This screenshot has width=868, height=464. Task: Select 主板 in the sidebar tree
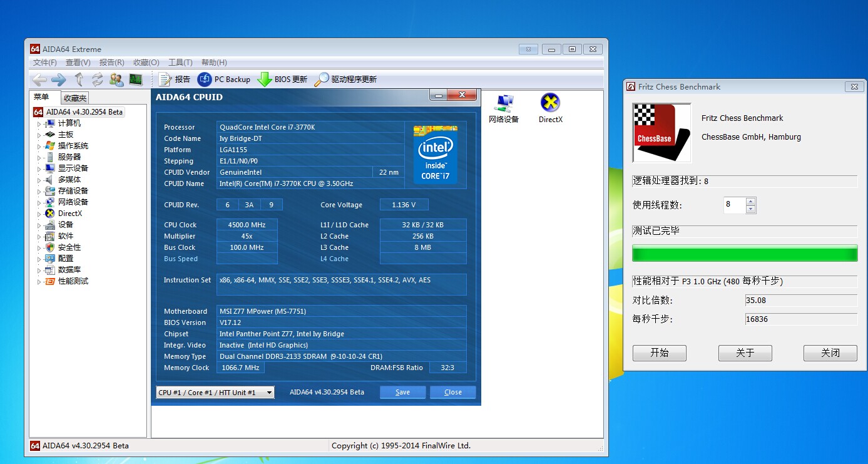(x=59, y=135)
